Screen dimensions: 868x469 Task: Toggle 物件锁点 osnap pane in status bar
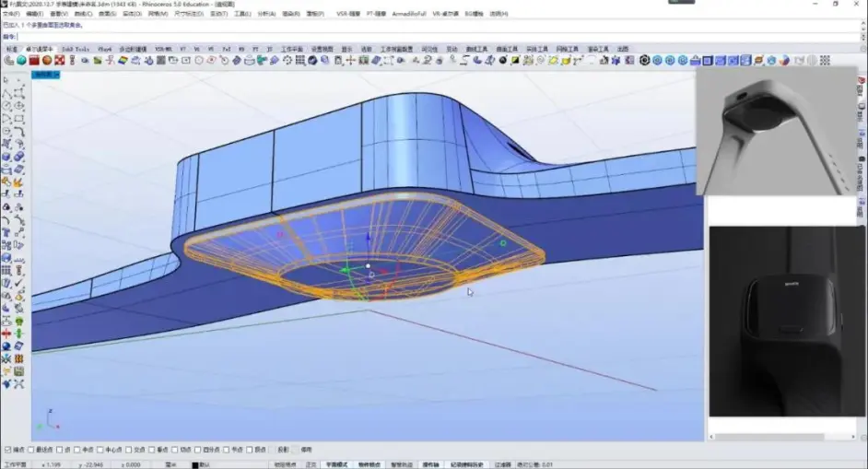point(369,464)
